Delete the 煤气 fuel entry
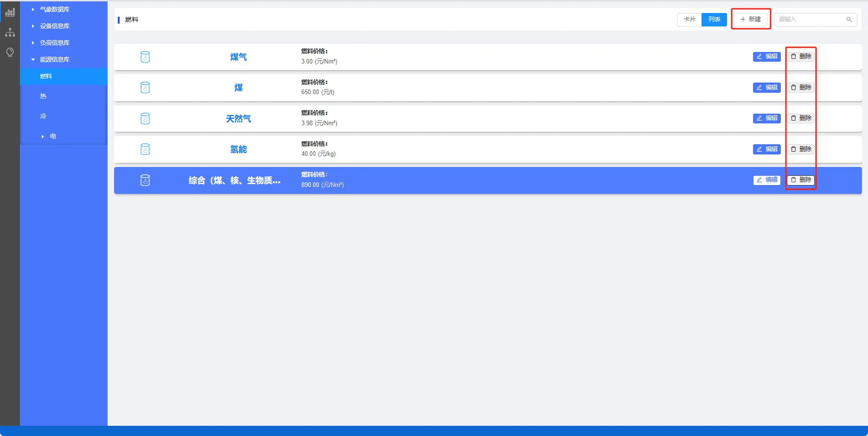 (801, 57)
